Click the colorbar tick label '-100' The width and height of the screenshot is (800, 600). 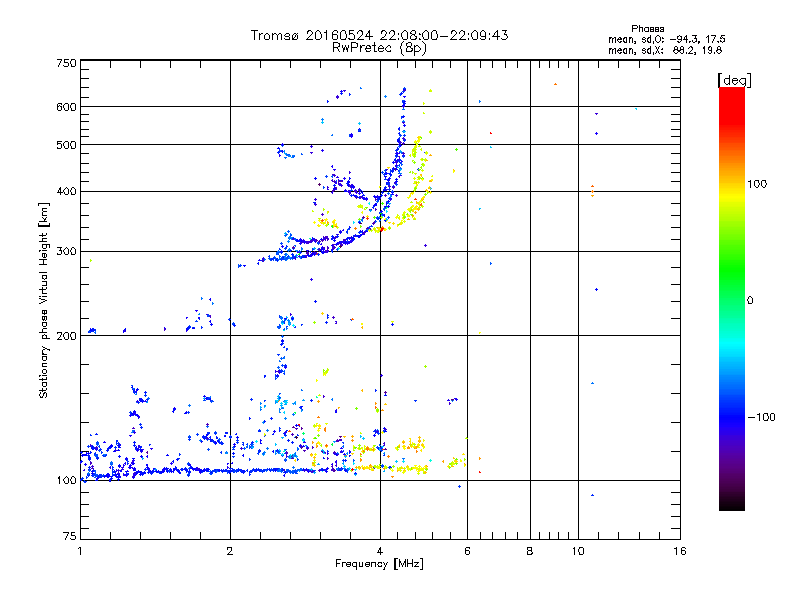tap(761, 417)
